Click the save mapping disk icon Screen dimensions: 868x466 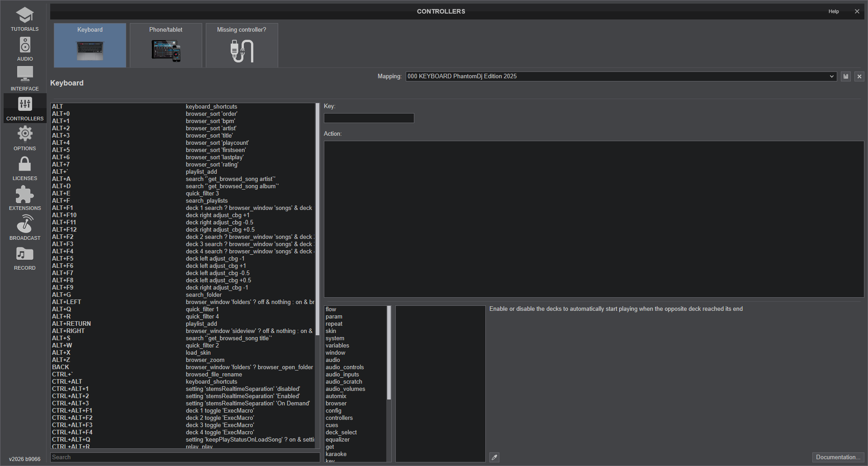846,76
